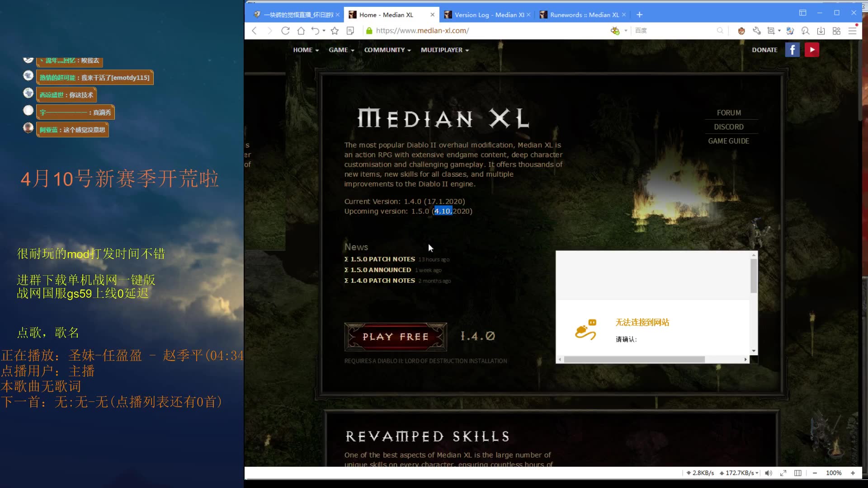Reload the current Median XL page
Screen dimensions: 868x488
click(x=285, y=31)
